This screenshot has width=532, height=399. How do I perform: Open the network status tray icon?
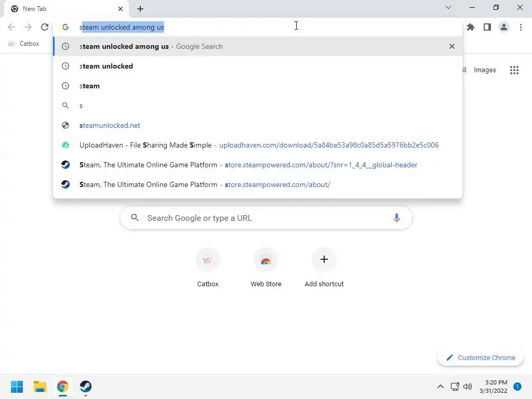(x=455, y=387)
